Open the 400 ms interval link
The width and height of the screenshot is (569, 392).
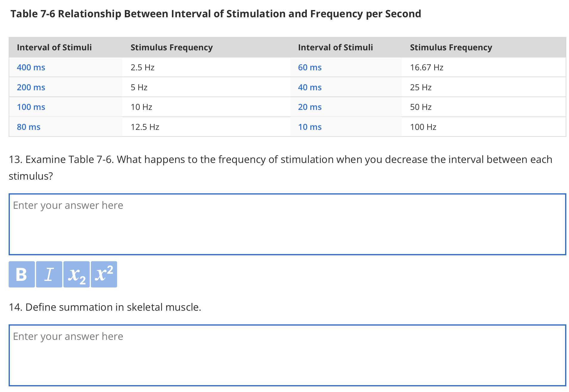31,67
